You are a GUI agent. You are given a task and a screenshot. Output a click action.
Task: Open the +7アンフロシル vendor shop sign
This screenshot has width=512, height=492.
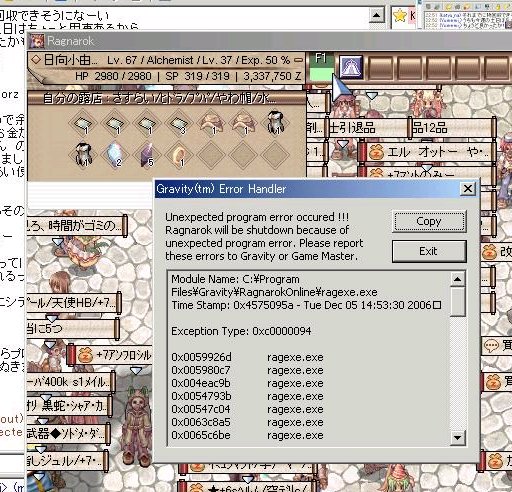click(110, 355)
